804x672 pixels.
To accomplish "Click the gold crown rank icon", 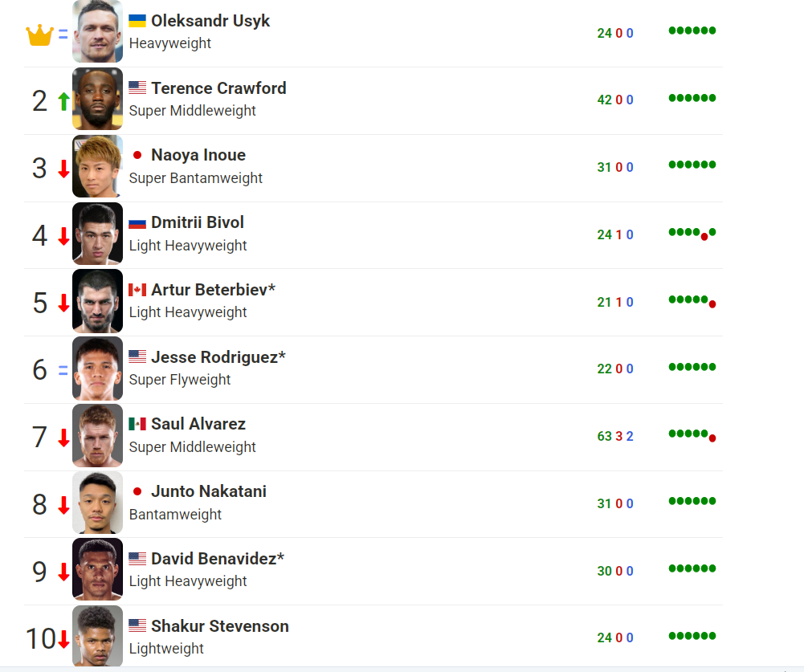I will pyautogui.click(x=39, y=35).
